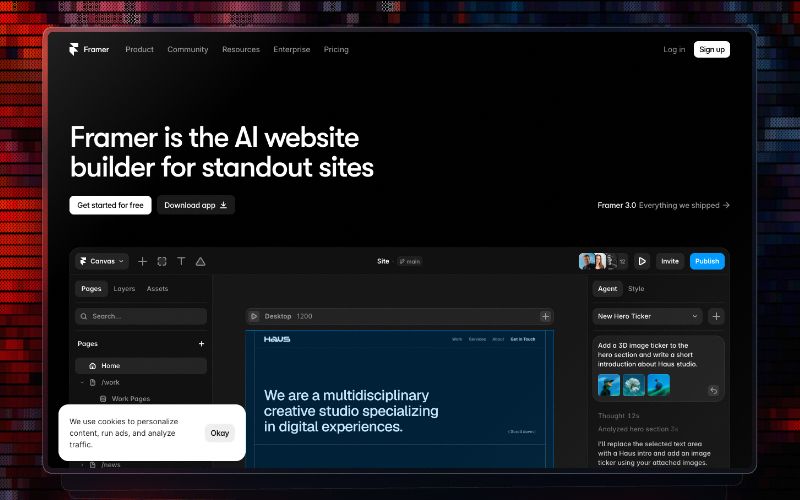Click the blue Publish button
The height and width of the screenshot is (500, 800).
coord(707,261)
